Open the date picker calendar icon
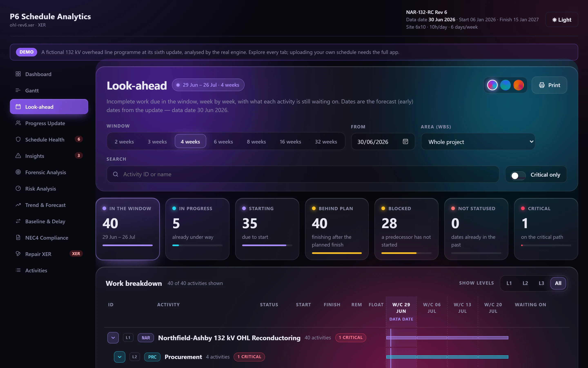 coord(405,141)
